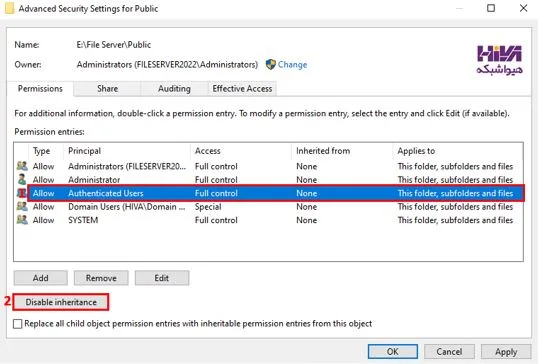Click the group icon of SYSTEM entry
The image size is (538, 364).
click(22, 220)
